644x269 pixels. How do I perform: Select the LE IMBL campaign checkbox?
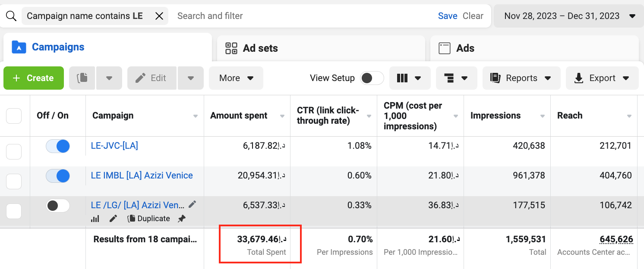click(x=14, y=181)
